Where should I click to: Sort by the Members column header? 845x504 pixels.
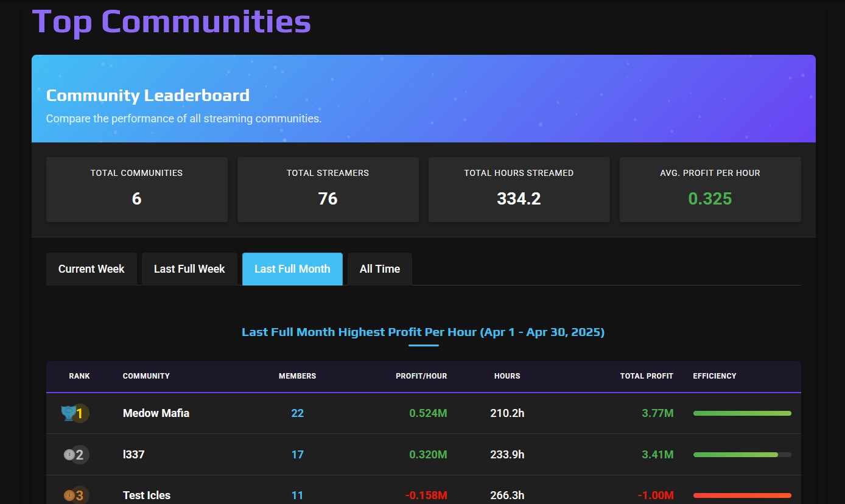pos(297,376)
